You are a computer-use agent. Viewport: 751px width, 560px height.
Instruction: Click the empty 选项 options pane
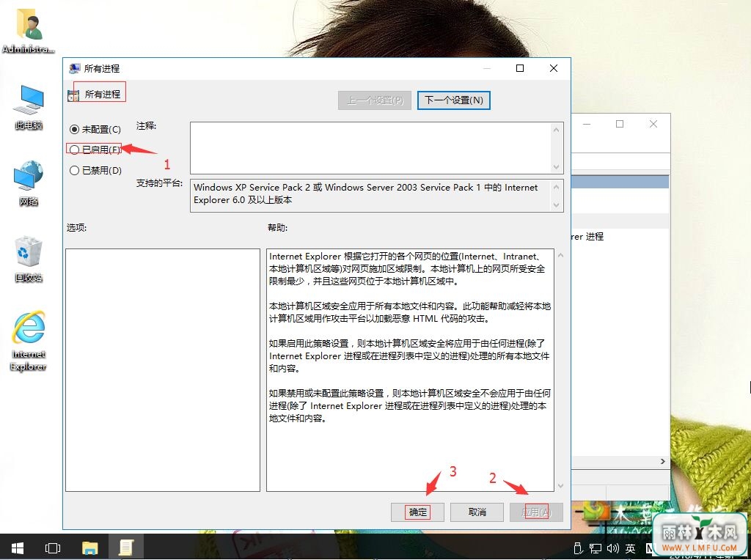pyautogui.click(x=163, y=370)
